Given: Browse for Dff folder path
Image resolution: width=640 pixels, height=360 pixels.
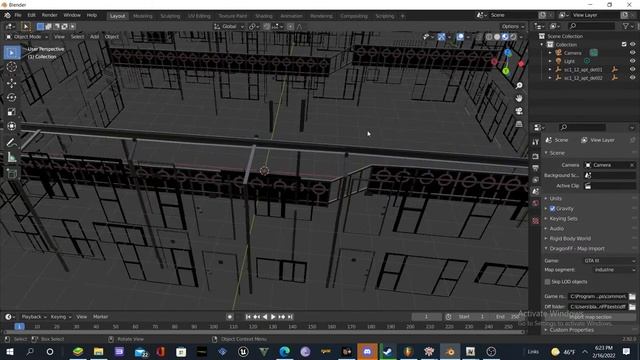Looking at the screenshot, I should click(x=632, y=307).
